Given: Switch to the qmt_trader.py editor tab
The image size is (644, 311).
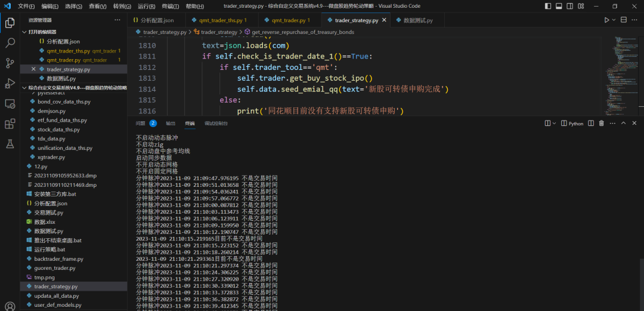Looking at the screenshot, I should [x=290, y=20].
